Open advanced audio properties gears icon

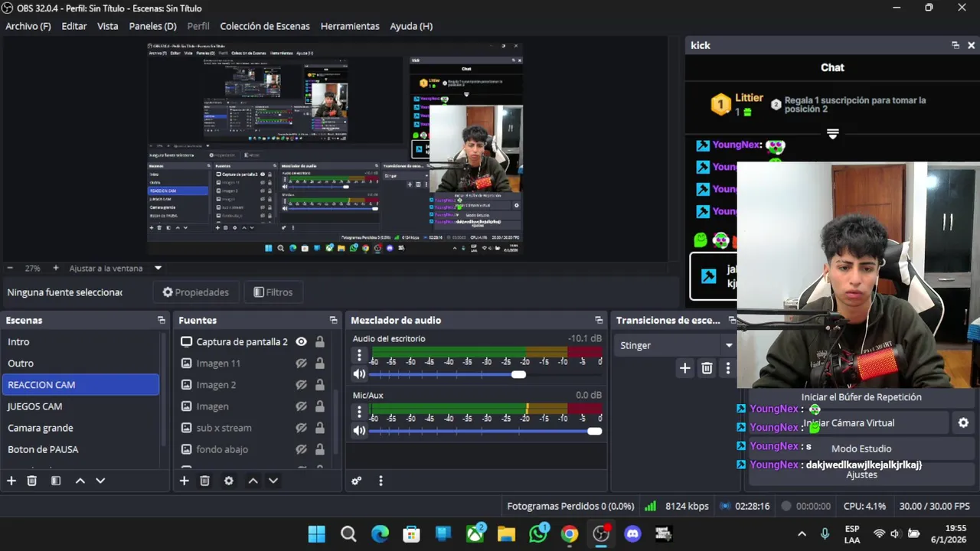(356, 481)
